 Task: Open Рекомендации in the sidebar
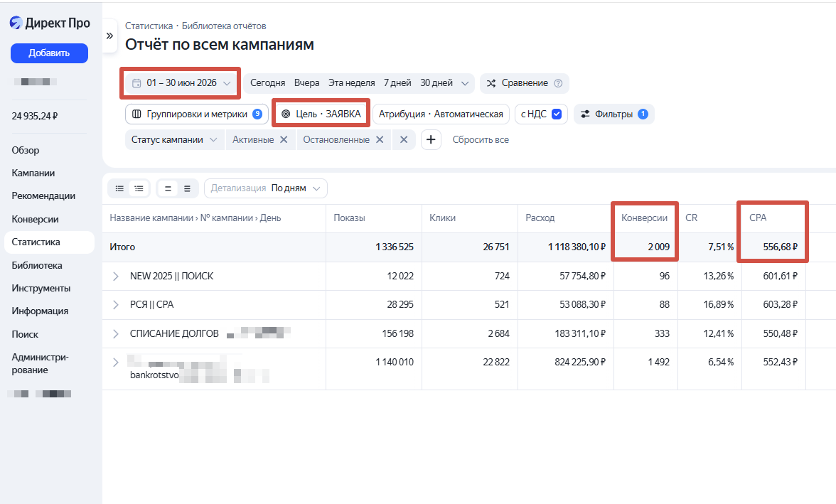(43, 196)
